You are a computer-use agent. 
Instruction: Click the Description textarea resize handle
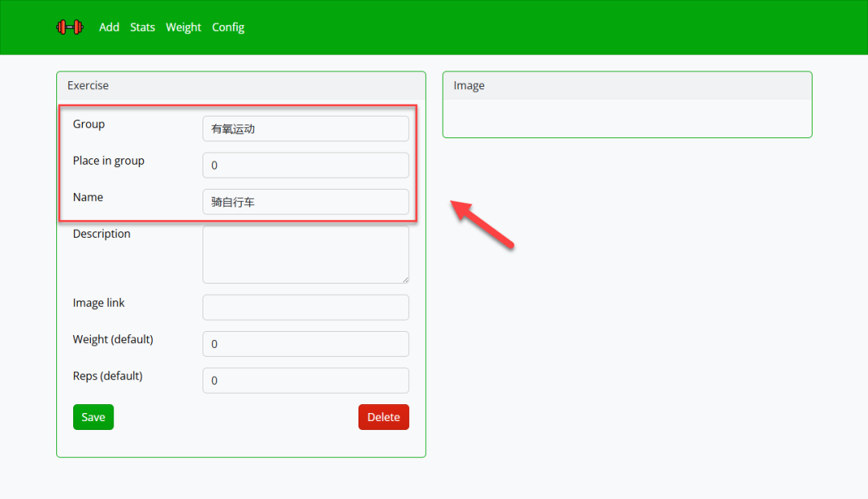click(405, 280)
